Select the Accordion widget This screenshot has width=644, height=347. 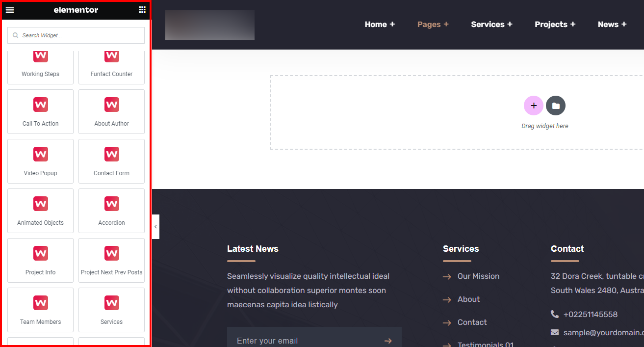click(x=111, y=211)
